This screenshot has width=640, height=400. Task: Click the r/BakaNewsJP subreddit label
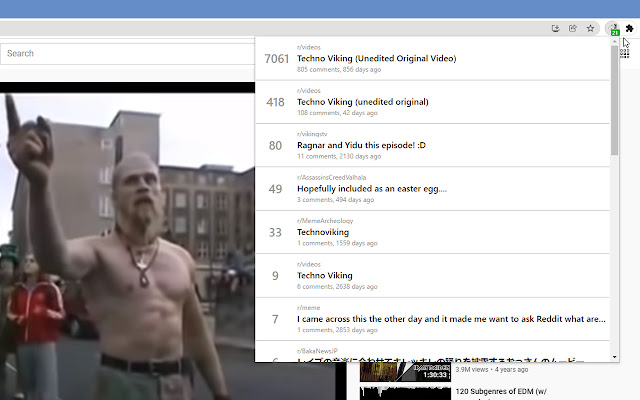click(317, 351)
